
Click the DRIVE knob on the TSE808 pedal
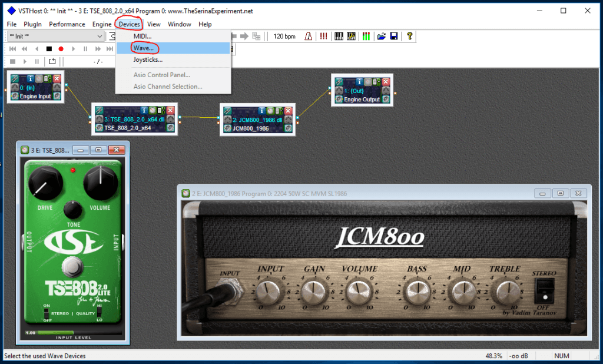pyautogui.click(x=45, y=184)
